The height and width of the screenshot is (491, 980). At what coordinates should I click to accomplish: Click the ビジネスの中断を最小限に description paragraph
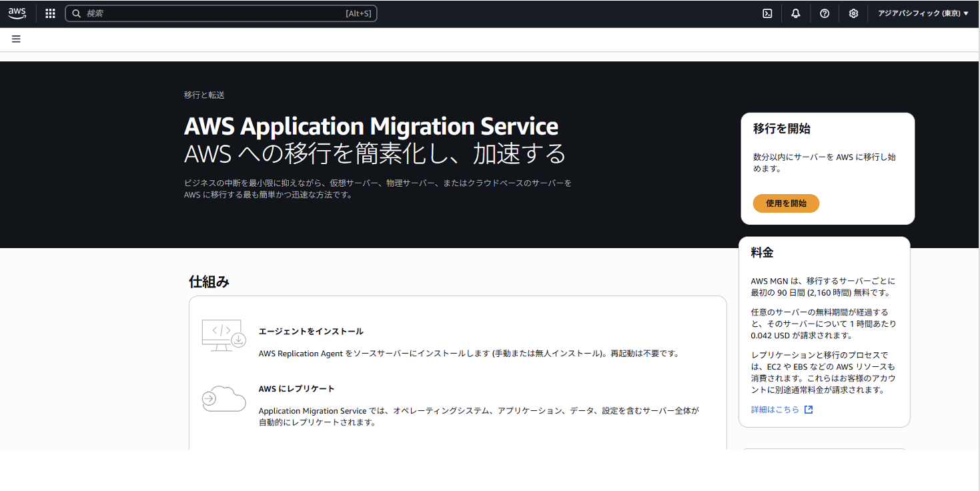coord(378,189)
